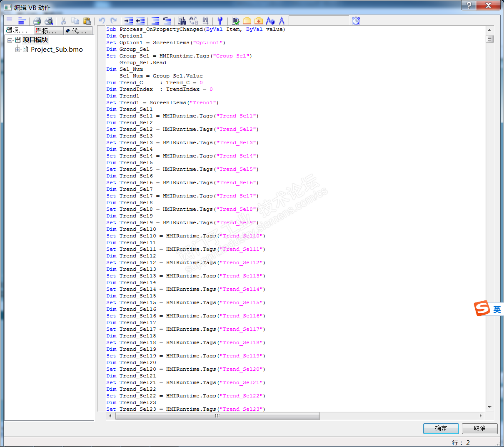Click the horizontal scrollbar thumb
Image resolution: width=504 pixels, height=447 pixels.
pyautogui.click(x=217, y=416)
